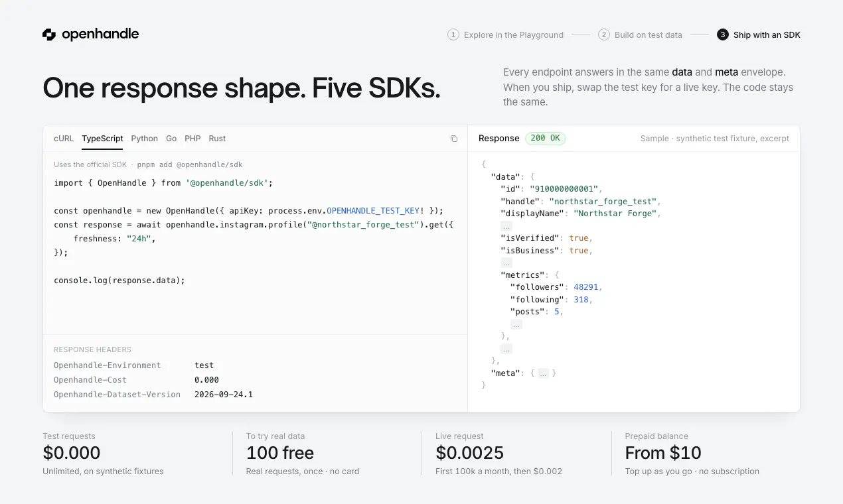This screenshot has height=504, width=843.
Task: Switch to the PHP tab
Action: (x=192, y=139)
